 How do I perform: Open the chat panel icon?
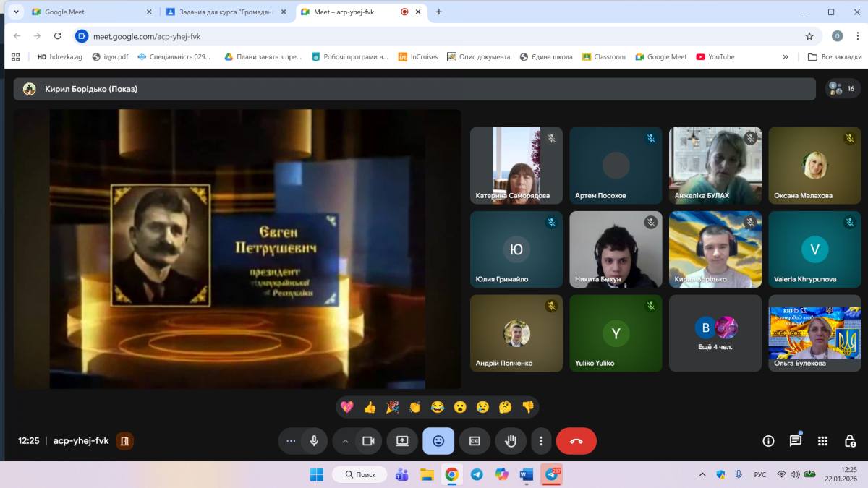point(796,441)
